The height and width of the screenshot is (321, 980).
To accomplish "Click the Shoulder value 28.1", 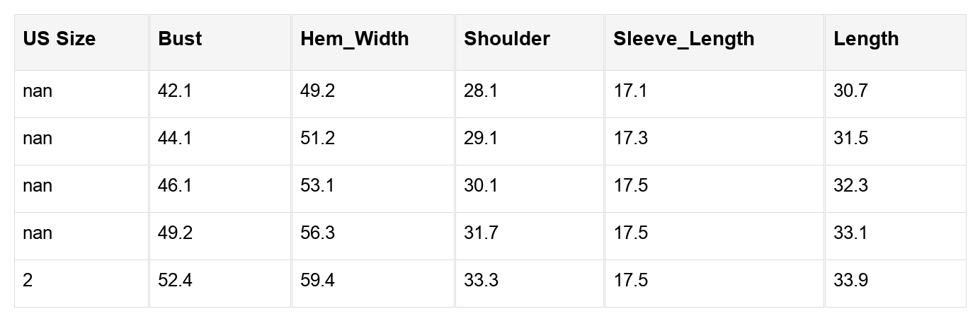I will point(481,91).
